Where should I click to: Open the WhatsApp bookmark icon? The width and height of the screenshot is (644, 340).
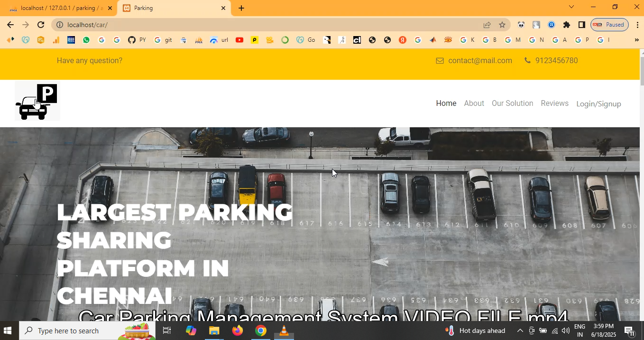[x=86, y=40]
